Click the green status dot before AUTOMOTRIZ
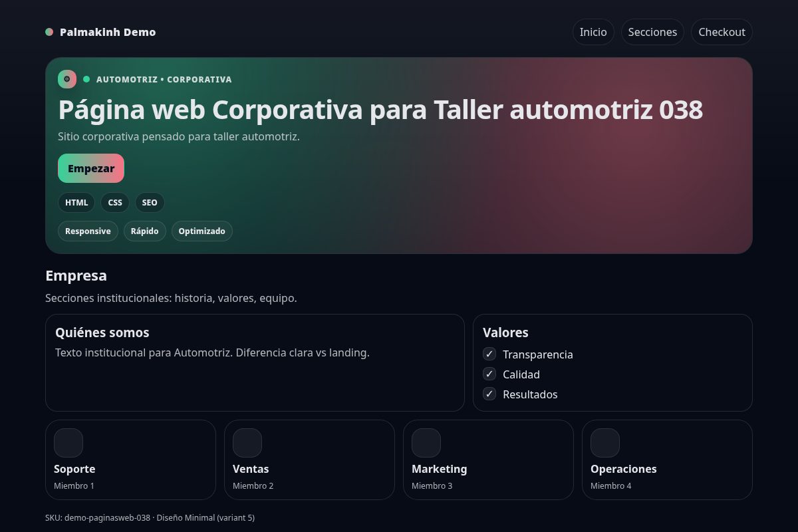This screenshot has width=798, height=532. pyautogui.click(x=86, y=79)
